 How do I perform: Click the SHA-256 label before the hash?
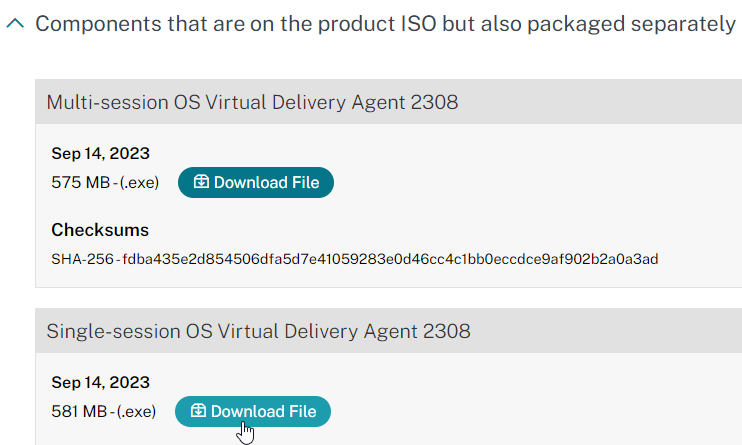coord(82,259)
